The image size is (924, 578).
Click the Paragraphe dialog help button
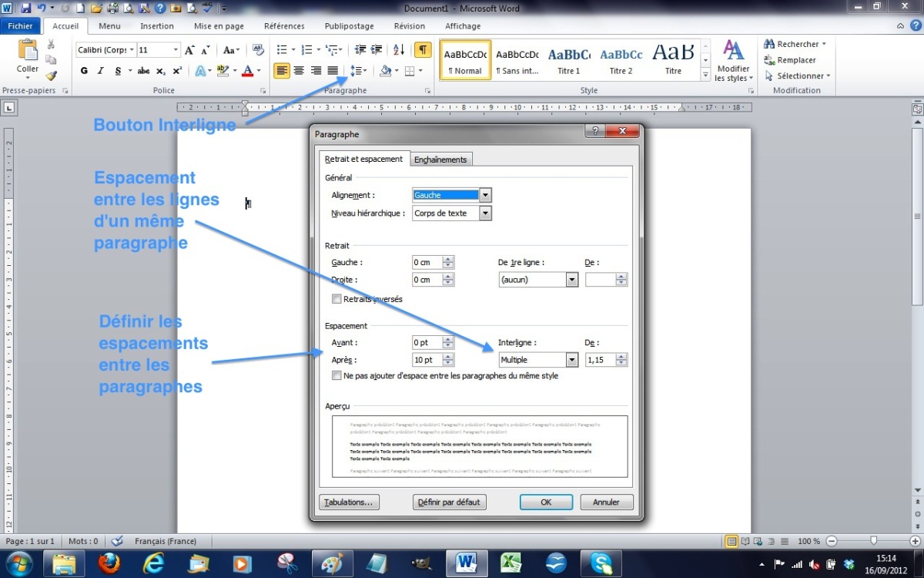click(595, 131)
